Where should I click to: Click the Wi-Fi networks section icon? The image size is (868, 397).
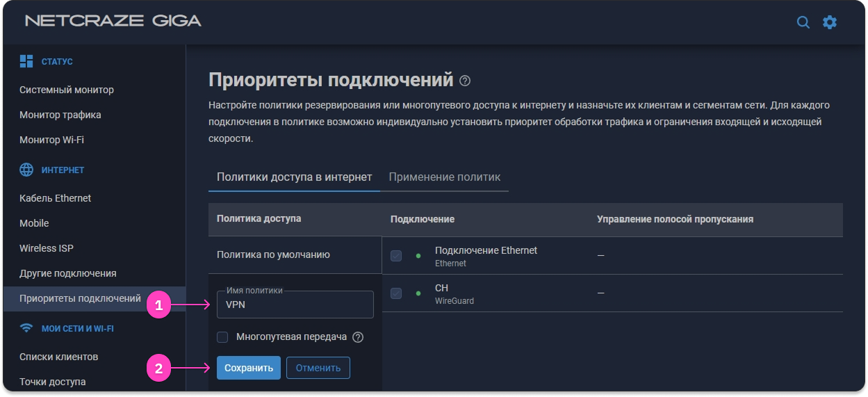(x=26, y=328)
